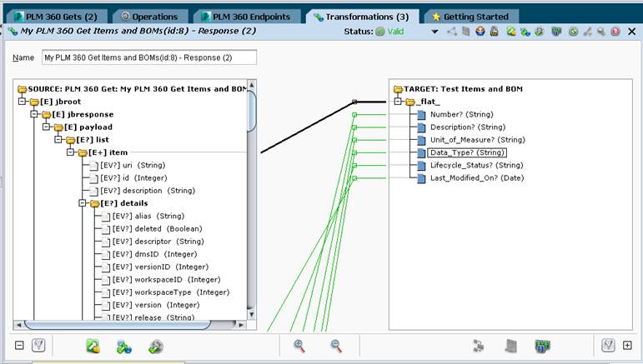The image size is (643, 364).
Task: Click the zoom out magnifier icon
Action: [x=336, y=346]
